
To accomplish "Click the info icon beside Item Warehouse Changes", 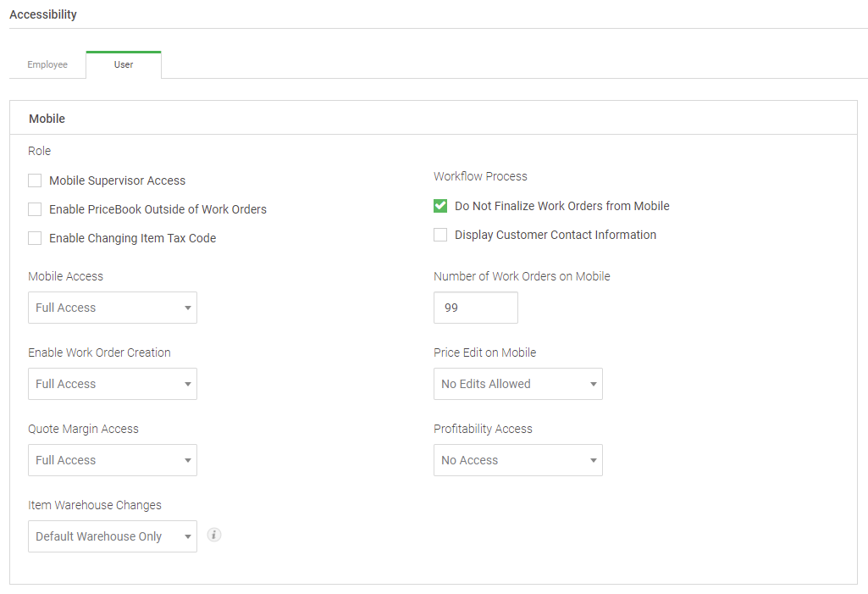I will (213, 535).
